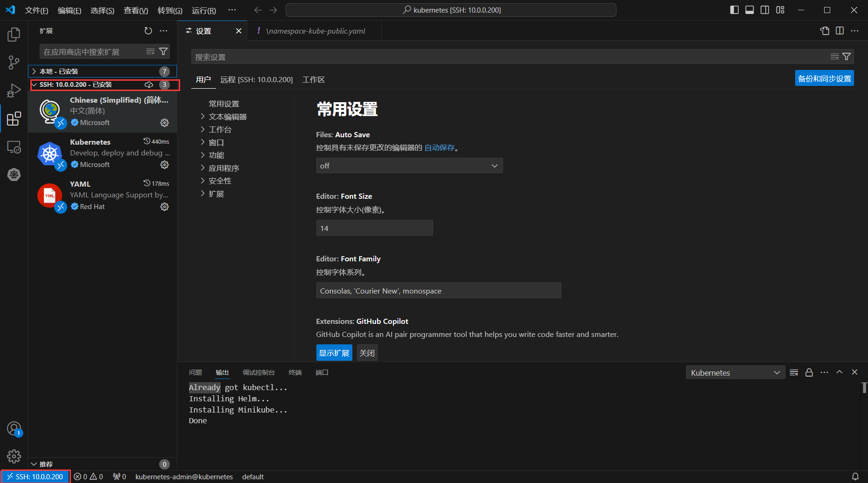This screenshot has height=483, width=868.
Task: Filter extensions with the funnel icon
Action: point(163,51)
